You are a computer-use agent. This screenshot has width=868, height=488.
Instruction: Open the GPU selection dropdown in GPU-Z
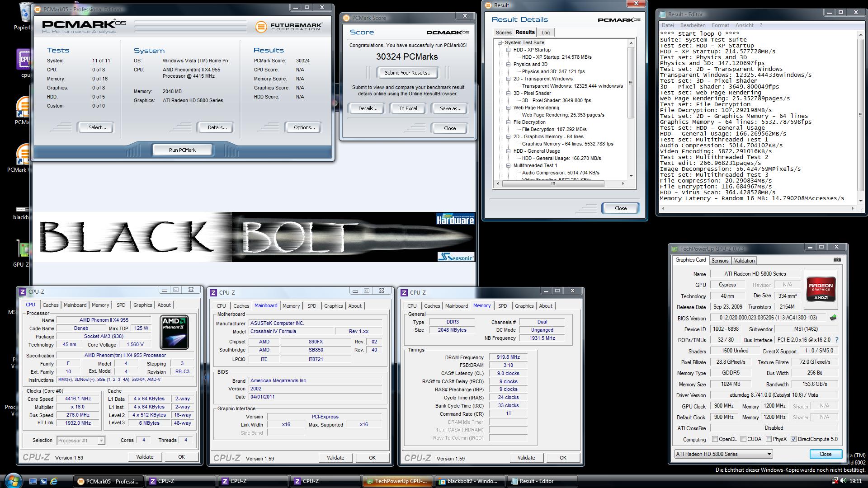coord(723,454)
